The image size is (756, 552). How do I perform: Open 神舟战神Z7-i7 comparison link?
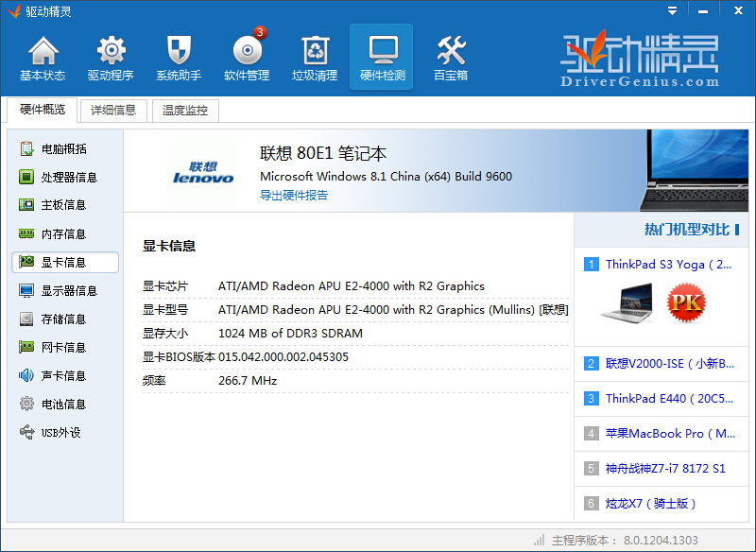[665, 468]
